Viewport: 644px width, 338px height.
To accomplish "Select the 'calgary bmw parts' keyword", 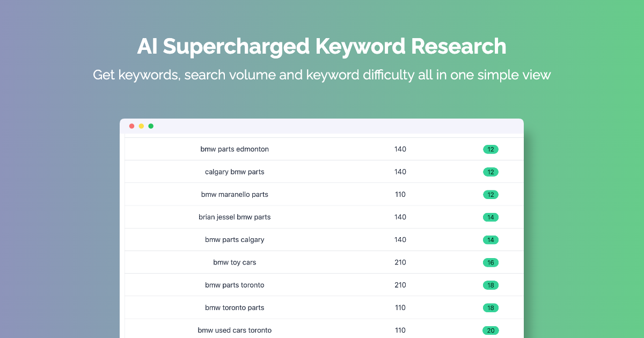I will pyautogui.click(x=235, y=172).
